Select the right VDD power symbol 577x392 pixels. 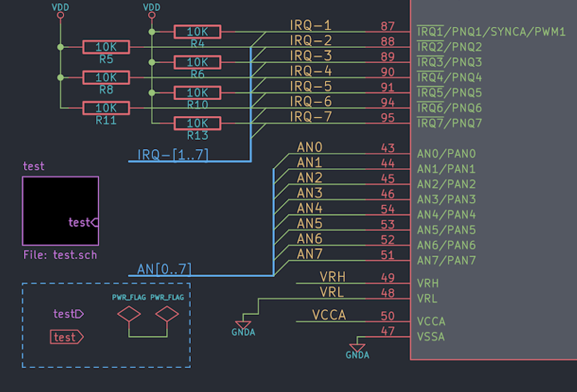(x=152, y=15)
